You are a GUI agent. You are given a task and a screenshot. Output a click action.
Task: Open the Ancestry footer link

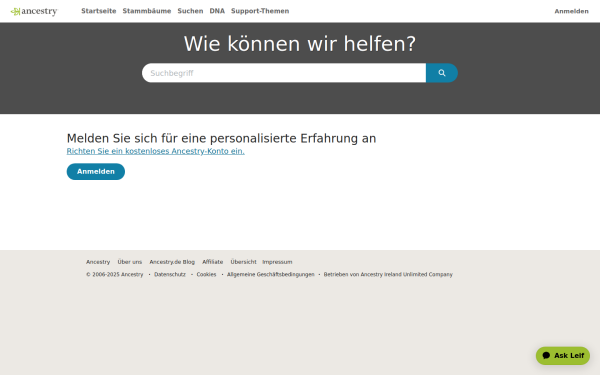tap(98, 262)
